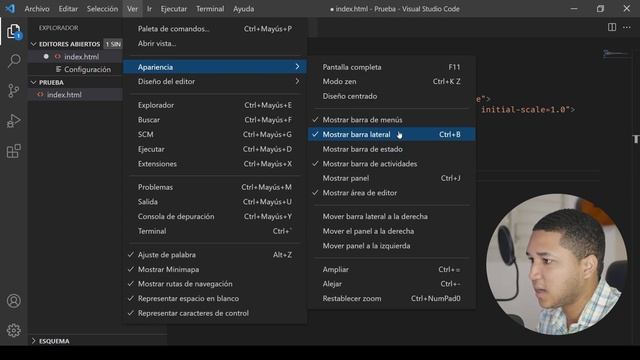Click HTML icon of index.html under PRUEBA

(x=40, y=94)
